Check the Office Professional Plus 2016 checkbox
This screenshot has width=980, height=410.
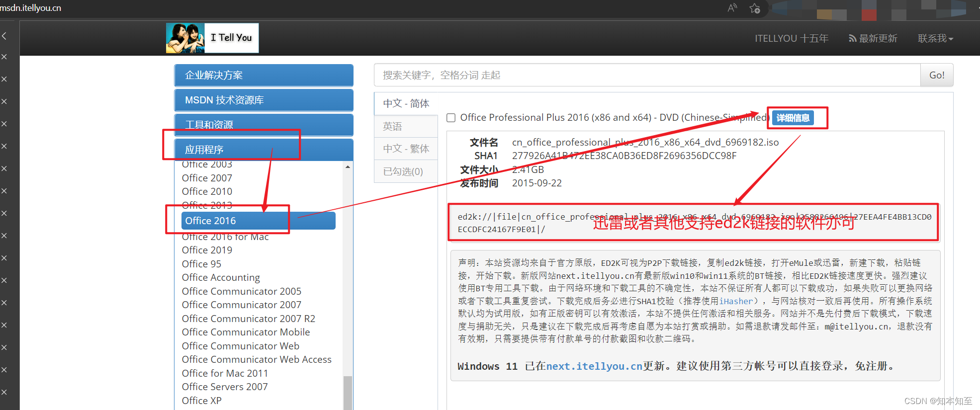click(451, 118)
